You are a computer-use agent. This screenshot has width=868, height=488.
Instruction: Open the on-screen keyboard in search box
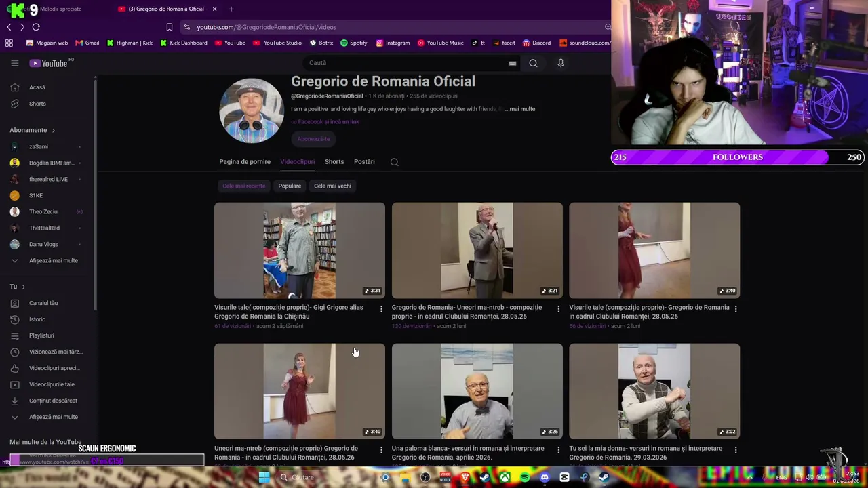click(x=512, y=63)
